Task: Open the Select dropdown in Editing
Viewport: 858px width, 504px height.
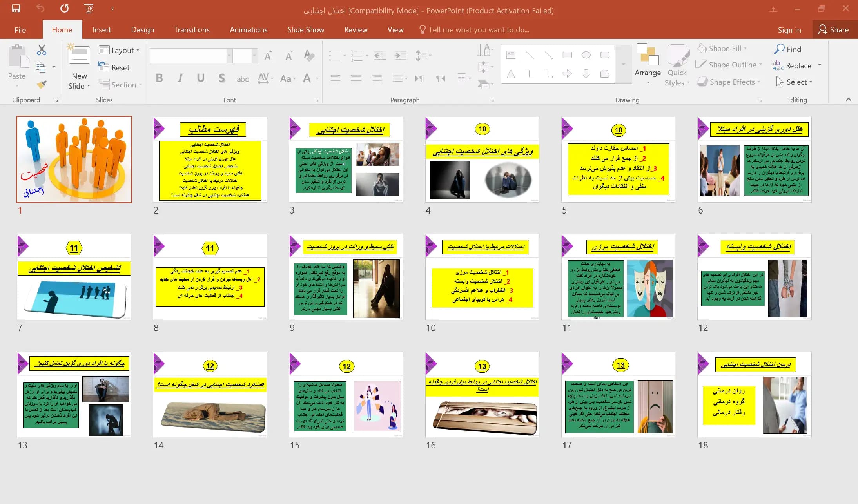Action: point(795,82)
